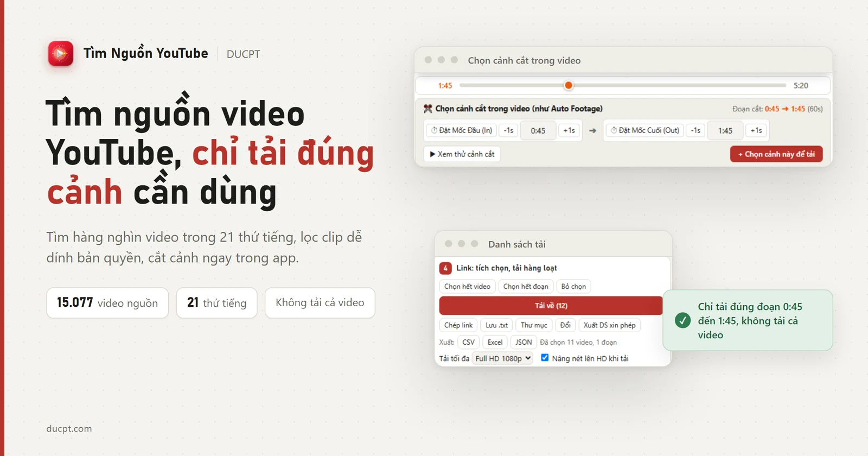Viewport: 868px width, 456px height.
Task: Click the arrow between In and Out markers
Action: (592, 130)
